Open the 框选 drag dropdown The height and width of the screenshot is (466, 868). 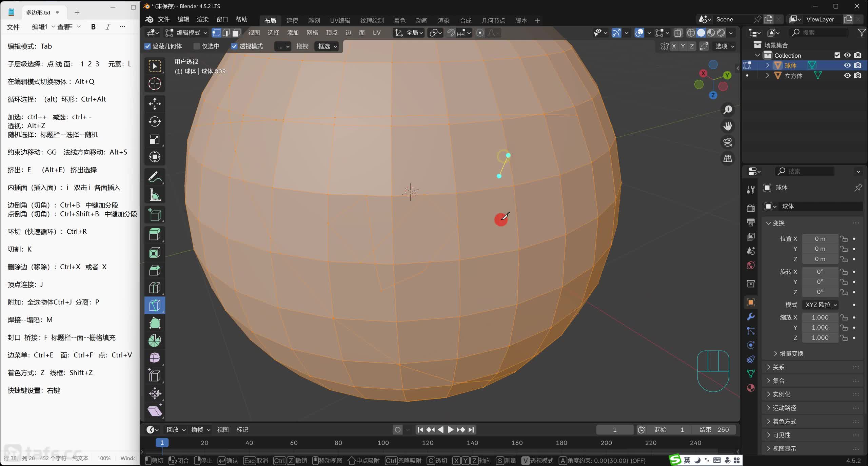coord(327,46)
